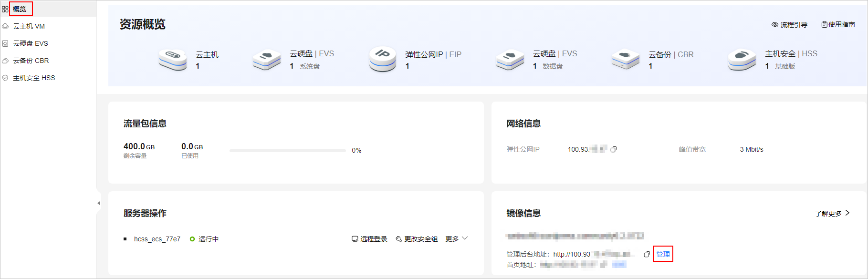
Task: Click the 0% usage percentage
Action: coord(356,150)
